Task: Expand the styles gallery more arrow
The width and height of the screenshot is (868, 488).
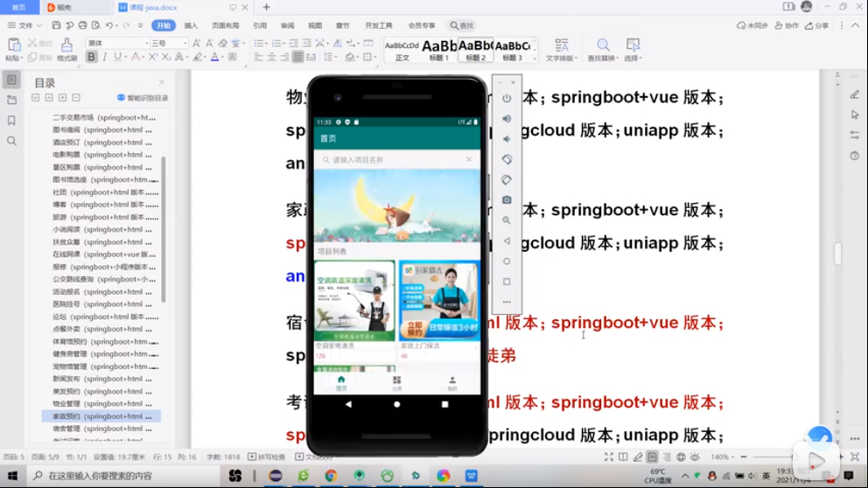Action: (535, 58)
